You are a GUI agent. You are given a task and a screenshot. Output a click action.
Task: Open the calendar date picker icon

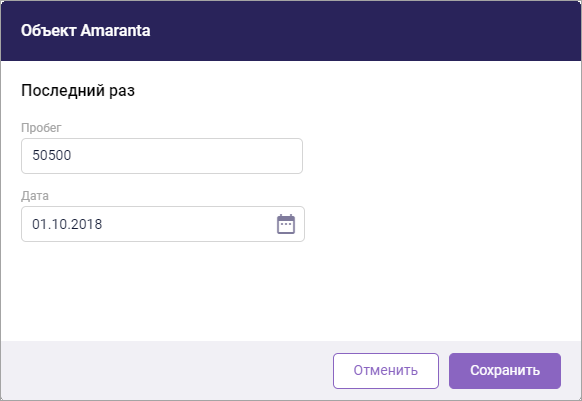(286, 224)
